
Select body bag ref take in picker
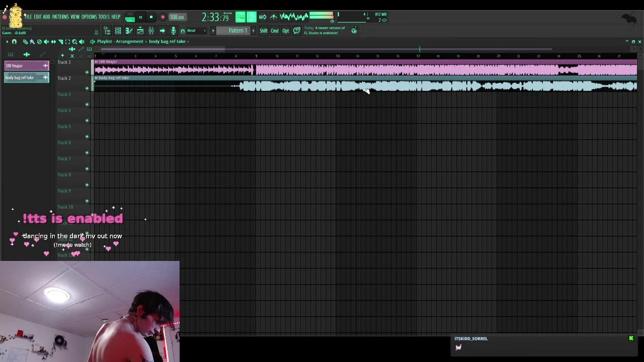click(27, 77)
